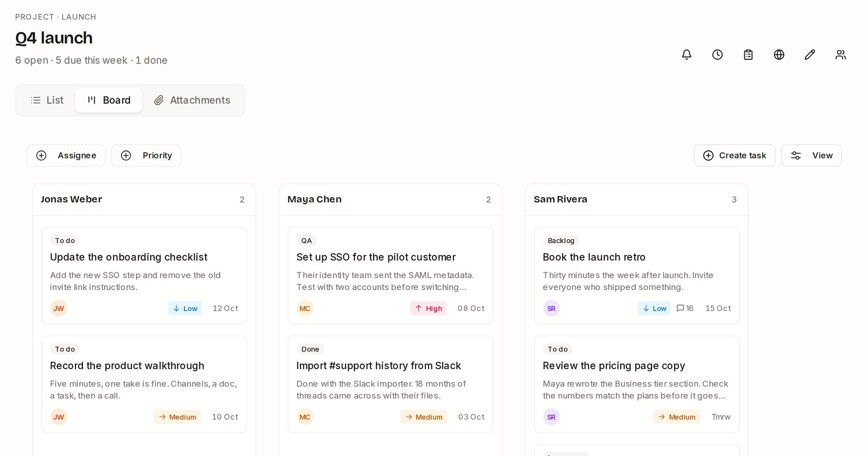Click JW avatar on Record the product walkthrough

[x=59, y=417]
